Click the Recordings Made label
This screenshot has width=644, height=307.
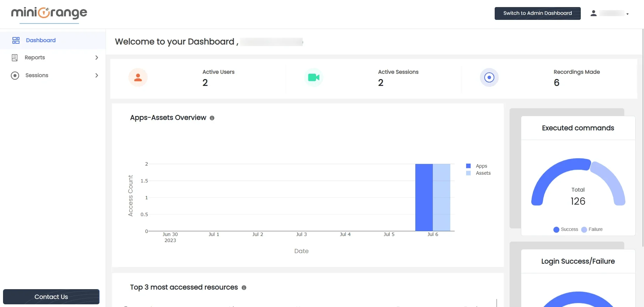tap(577, 72)
